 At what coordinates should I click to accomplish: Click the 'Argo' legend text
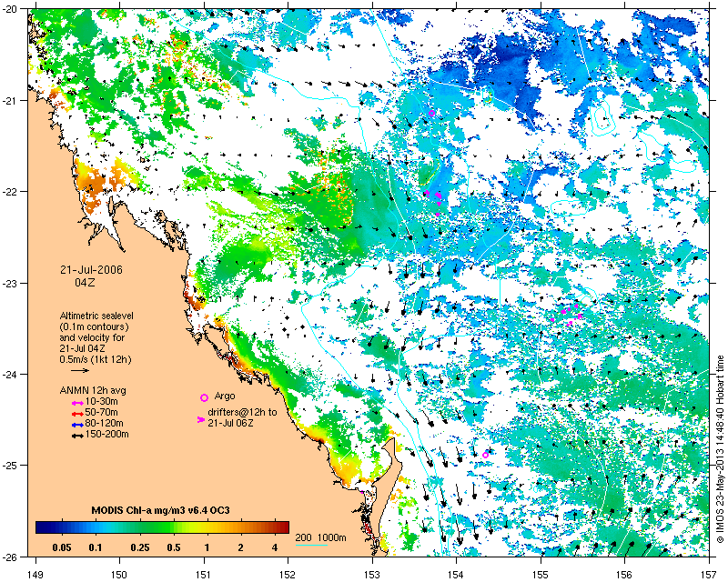225,396
